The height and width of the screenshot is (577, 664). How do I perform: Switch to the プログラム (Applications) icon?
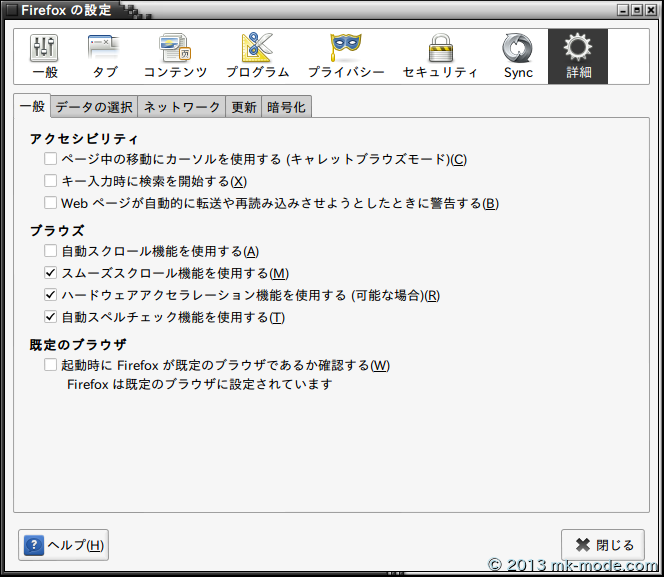(x=257, y=56)
